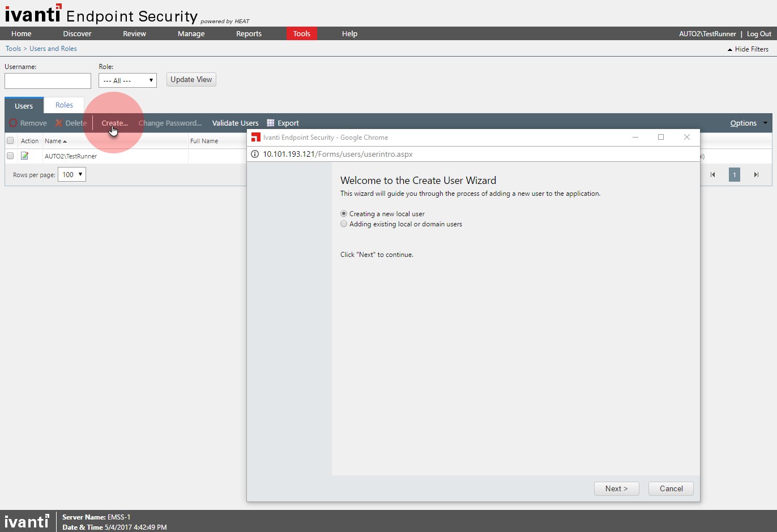777x532 pixels.
Task: Go to last page of results
Action: [756, 175]
